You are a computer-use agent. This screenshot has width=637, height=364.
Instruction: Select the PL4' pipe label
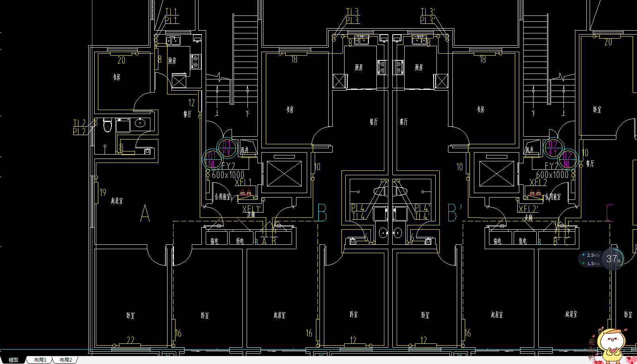coord(422,208)
